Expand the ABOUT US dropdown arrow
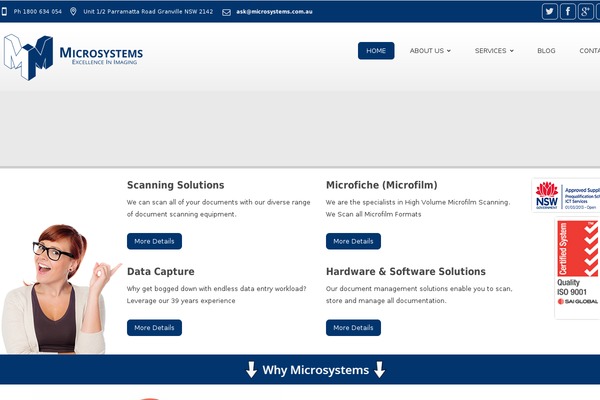The height and width of the screenshot is (400, 600). click(448, 51)
